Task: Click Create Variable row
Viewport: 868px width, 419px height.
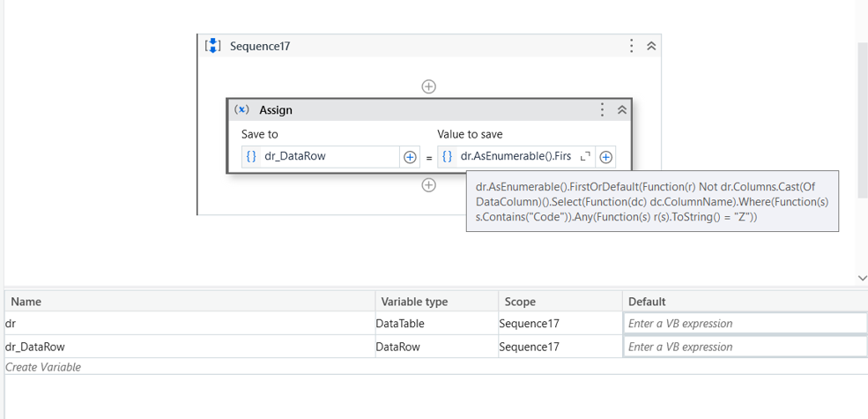Action: 44,367
